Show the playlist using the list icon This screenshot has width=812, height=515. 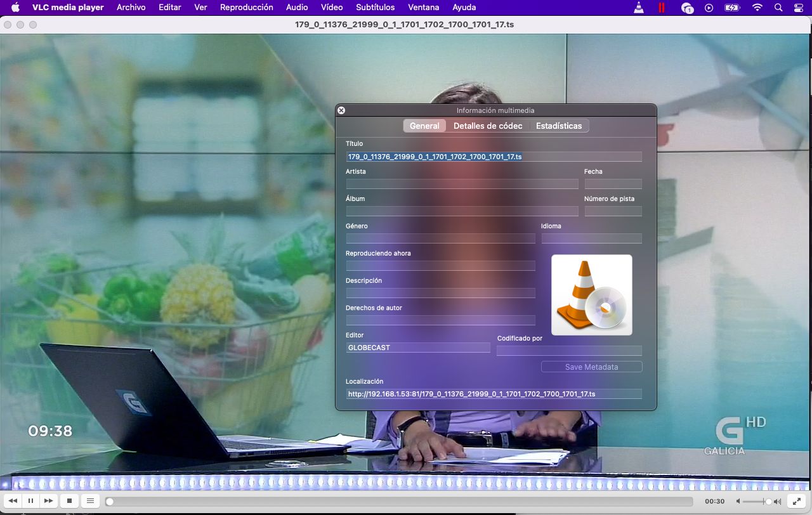coord(90,501)
